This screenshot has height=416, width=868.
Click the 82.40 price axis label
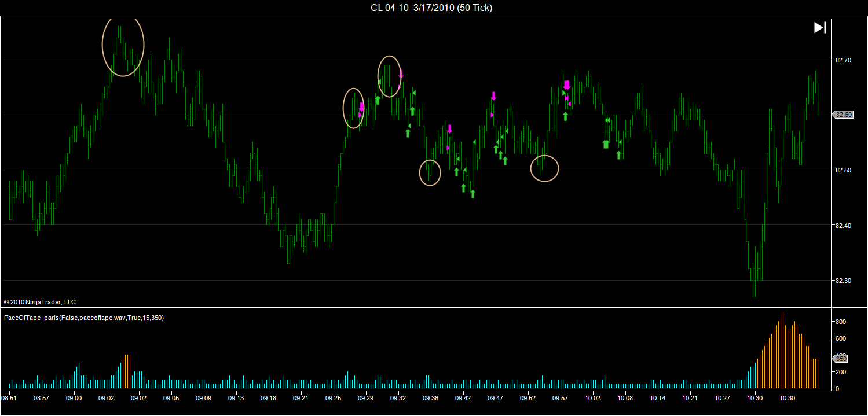pyautogui.click(x=843, y=225)
